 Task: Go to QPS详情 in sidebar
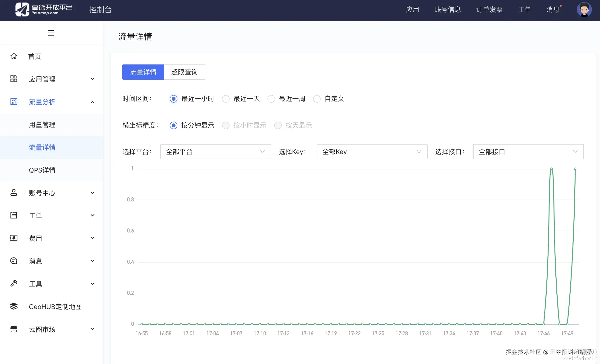[42, 170]
